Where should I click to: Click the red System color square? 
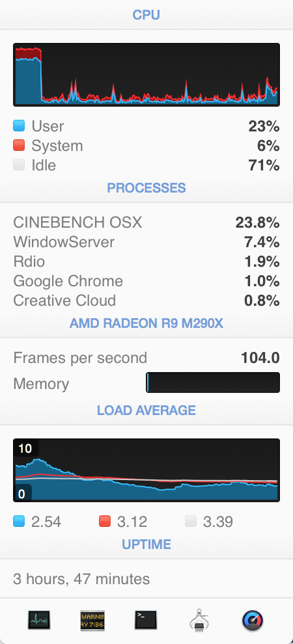coord(19,146)
